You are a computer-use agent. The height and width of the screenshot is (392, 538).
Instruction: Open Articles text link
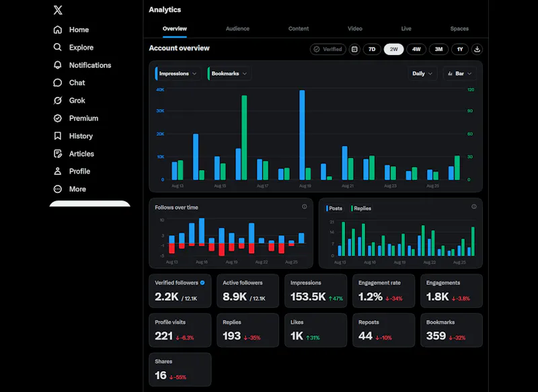click(81, 154)
